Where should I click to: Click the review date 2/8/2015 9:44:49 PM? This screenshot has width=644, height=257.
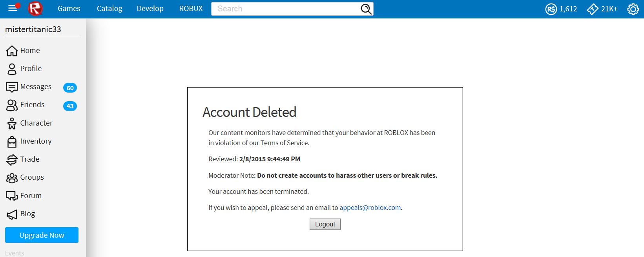[x=270, y=159]
